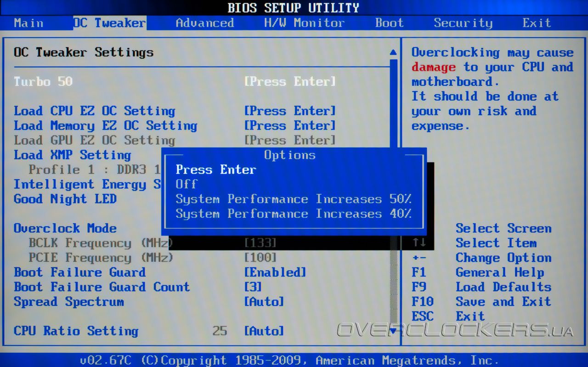Click the CPU Ratio number 25
588x367 pixels.
coord(220,331)
